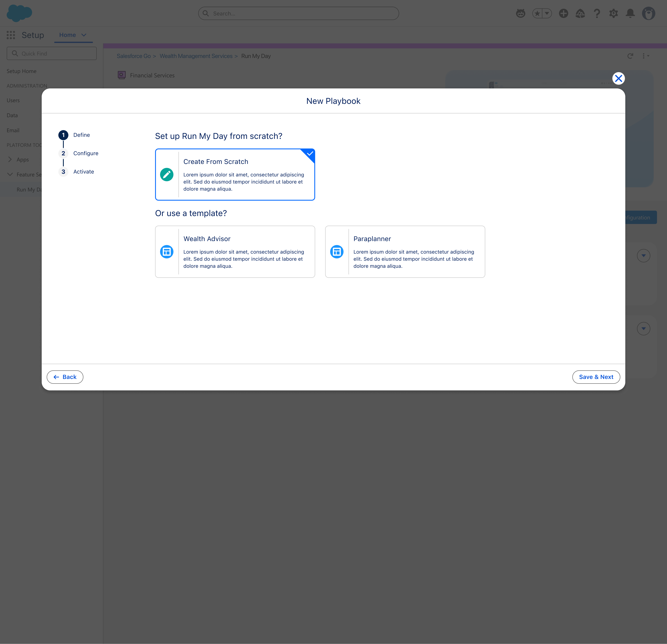
Task: Click the refresh icon on the page
Action: tap(630, 56)
